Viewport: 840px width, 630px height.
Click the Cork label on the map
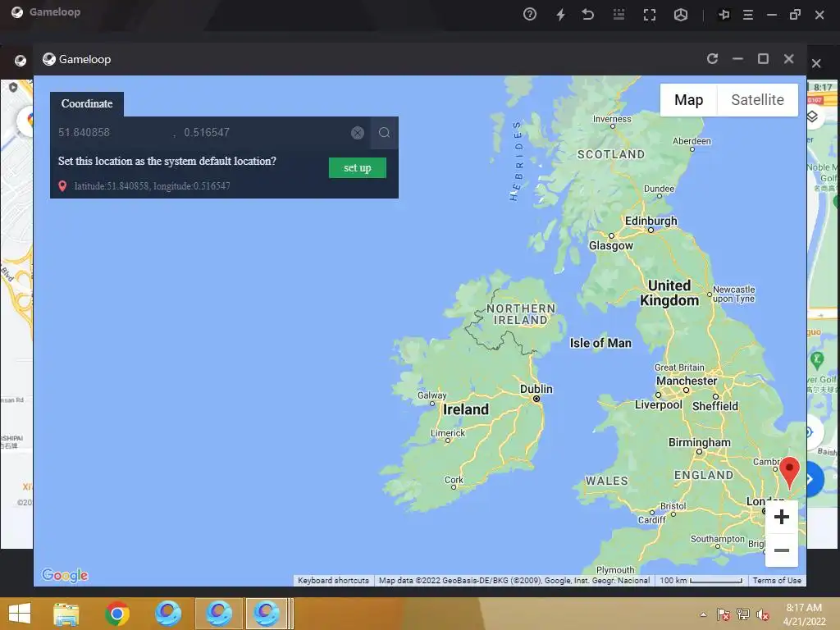point(454,479)
